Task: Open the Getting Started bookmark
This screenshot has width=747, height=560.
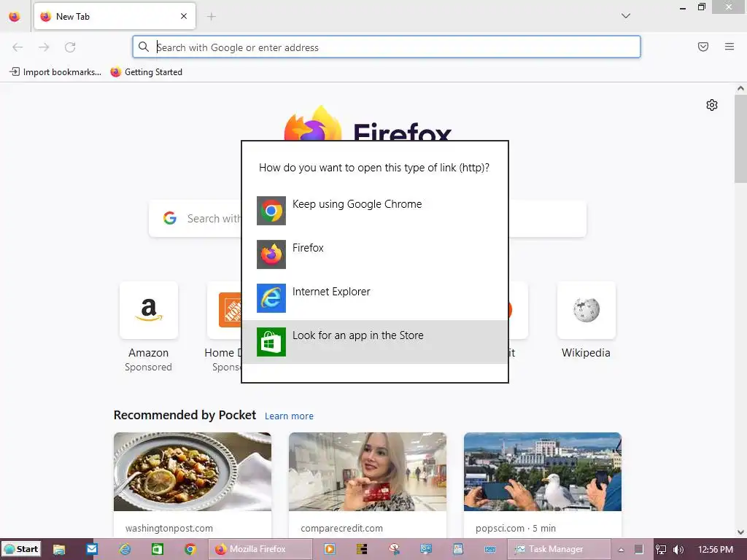Action: (146, 72)
